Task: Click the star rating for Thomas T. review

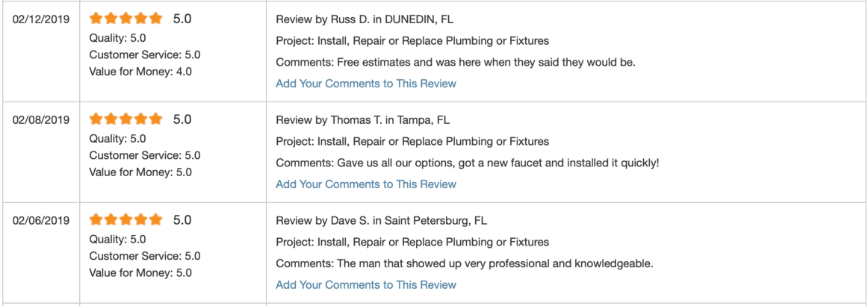Action: [x=125, y=119]
